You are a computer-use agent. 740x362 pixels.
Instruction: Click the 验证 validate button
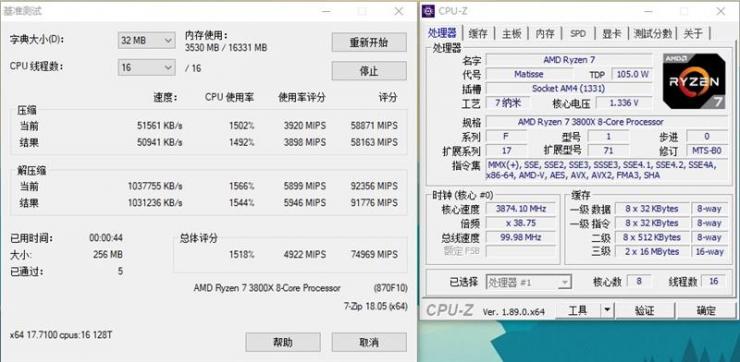[645, 311]
